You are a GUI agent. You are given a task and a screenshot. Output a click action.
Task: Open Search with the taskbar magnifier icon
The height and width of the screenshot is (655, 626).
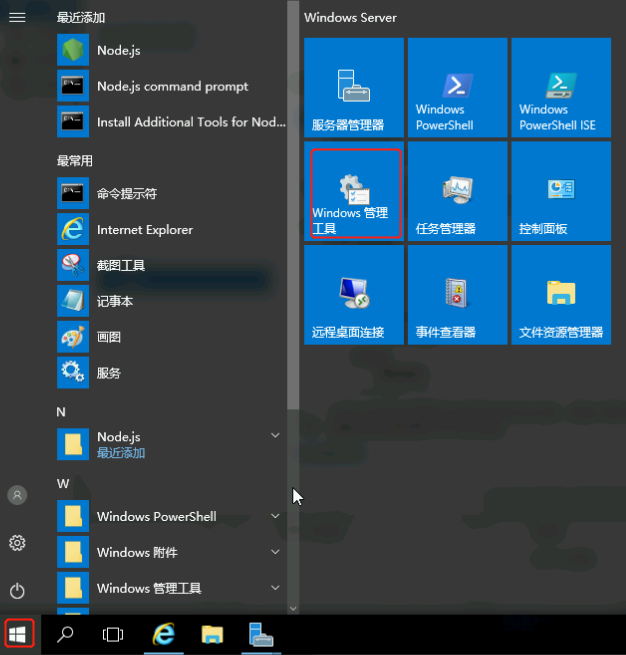point(65,635)
